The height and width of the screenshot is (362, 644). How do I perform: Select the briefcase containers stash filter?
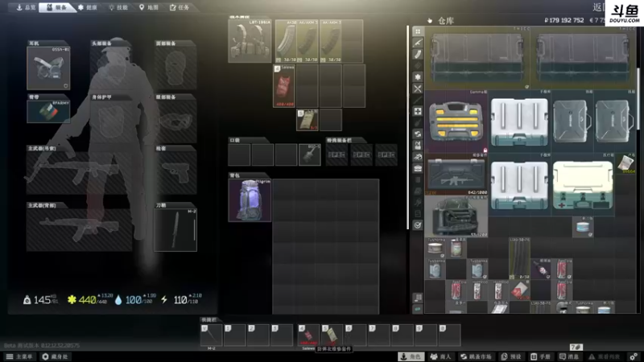point(418,168)
